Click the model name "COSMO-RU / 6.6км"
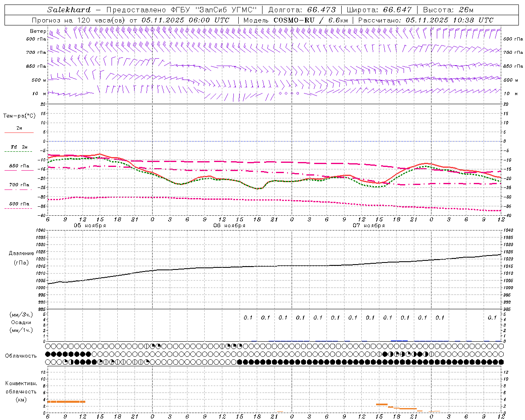 (310, 20)
